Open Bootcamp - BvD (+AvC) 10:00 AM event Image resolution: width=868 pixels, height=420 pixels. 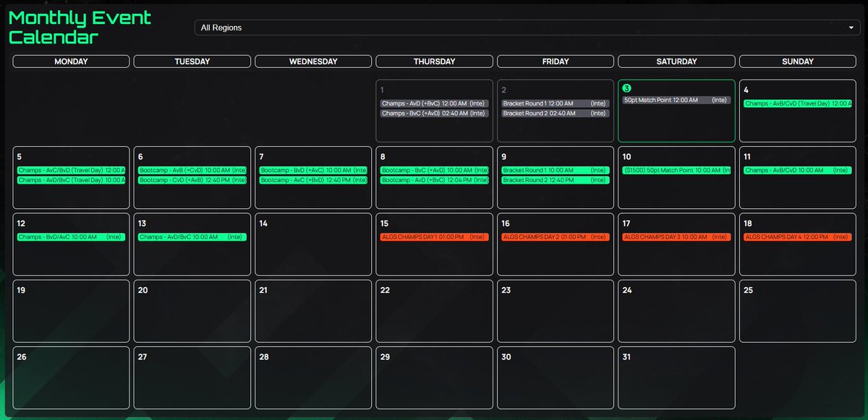tap(313, 170)
